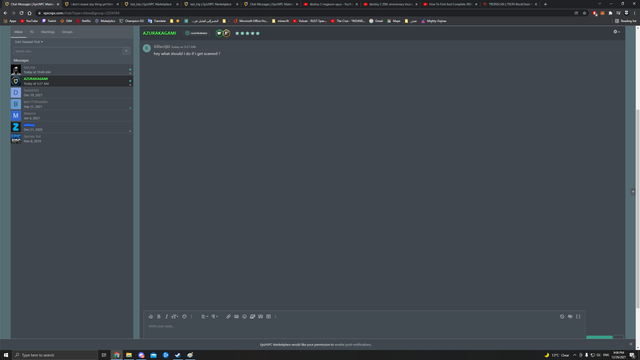Screen dimensions: 640x360
Task: Click the undo icon in editor
Action: (562, 316)
